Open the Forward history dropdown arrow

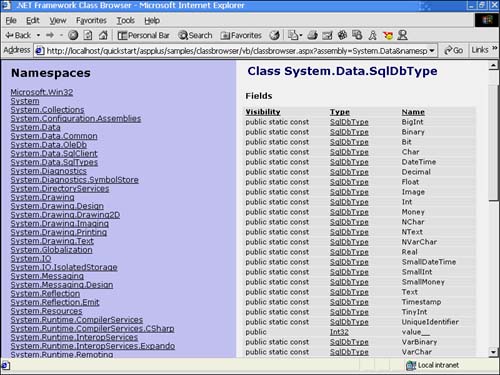pos(61,35)
